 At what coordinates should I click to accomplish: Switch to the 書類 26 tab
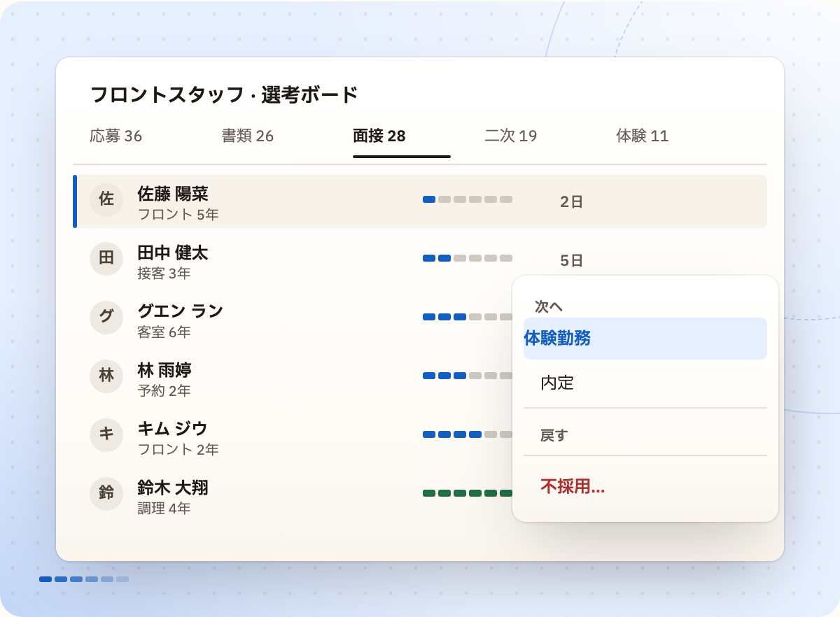[248, 136]
